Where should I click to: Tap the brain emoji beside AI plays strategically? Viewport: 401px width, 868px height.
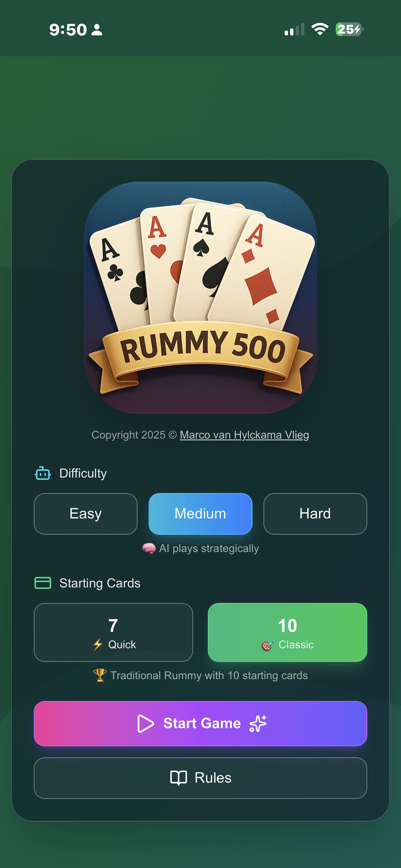tap(149, 548)
